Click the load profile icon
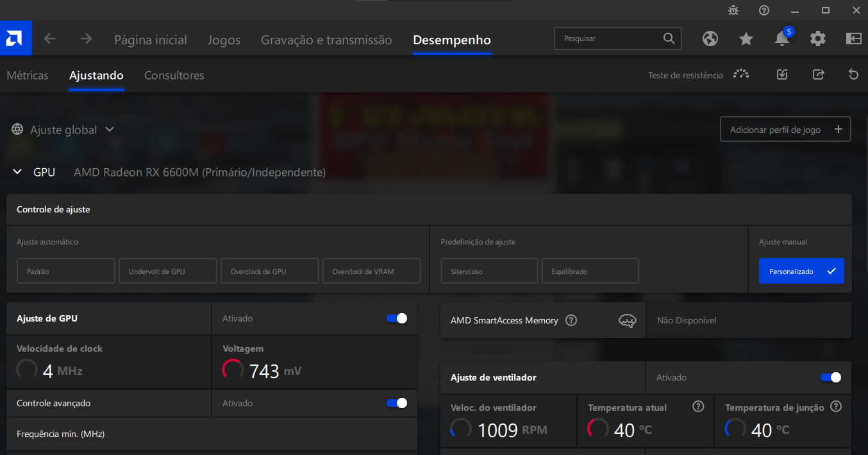This screenshot has width=868, height=455. [782, 74]
